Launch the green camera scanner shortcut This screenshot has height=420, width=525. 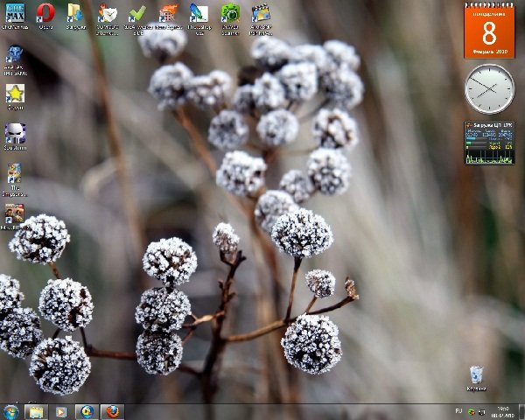tap(230, 13)
